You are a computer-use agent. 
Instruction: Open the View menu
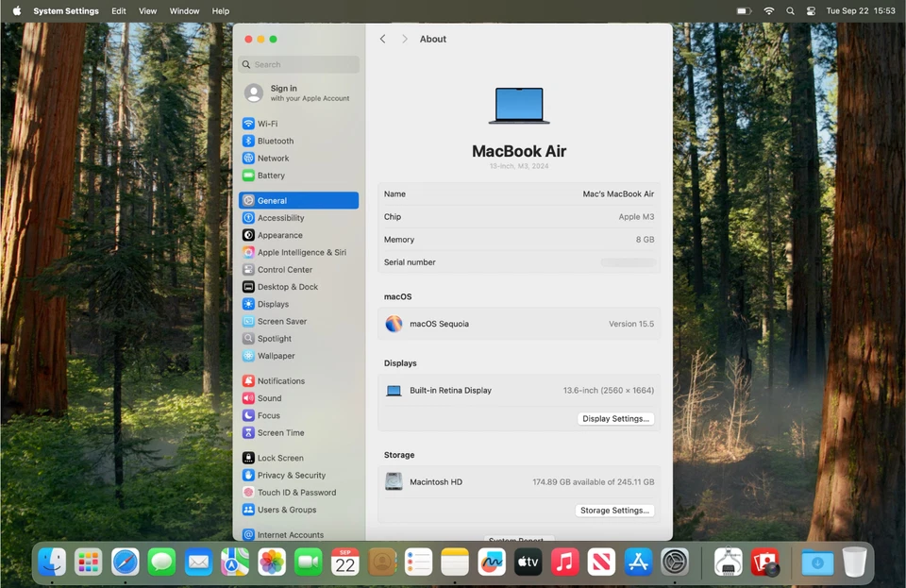tap(147, 11)
